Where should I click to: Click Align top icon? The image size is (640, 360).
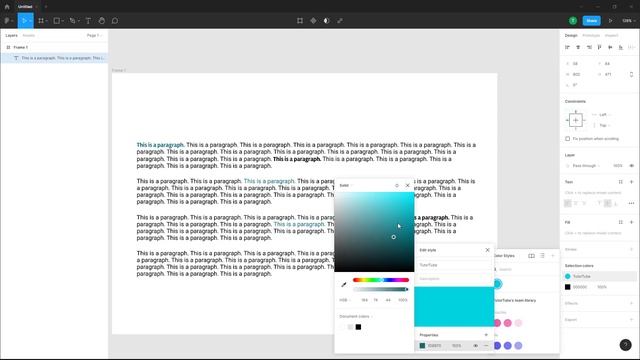(599, 47)
